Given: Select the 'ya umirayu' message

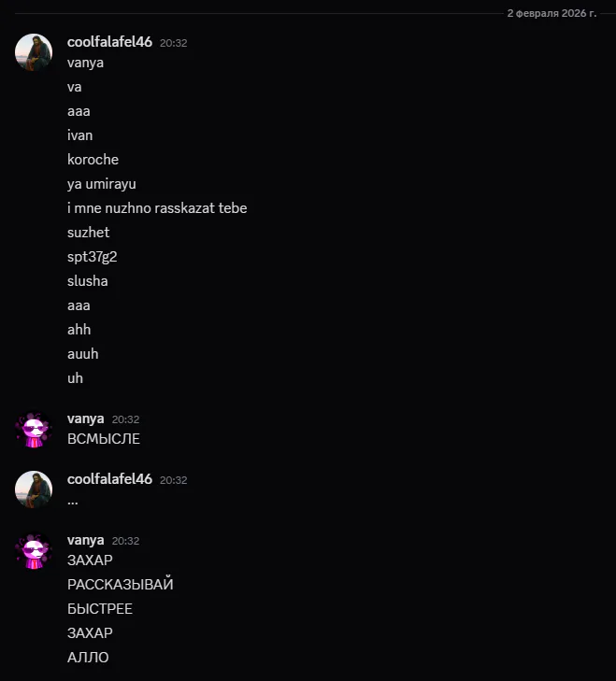Looking at the screenshot, I should click(102, 184).
